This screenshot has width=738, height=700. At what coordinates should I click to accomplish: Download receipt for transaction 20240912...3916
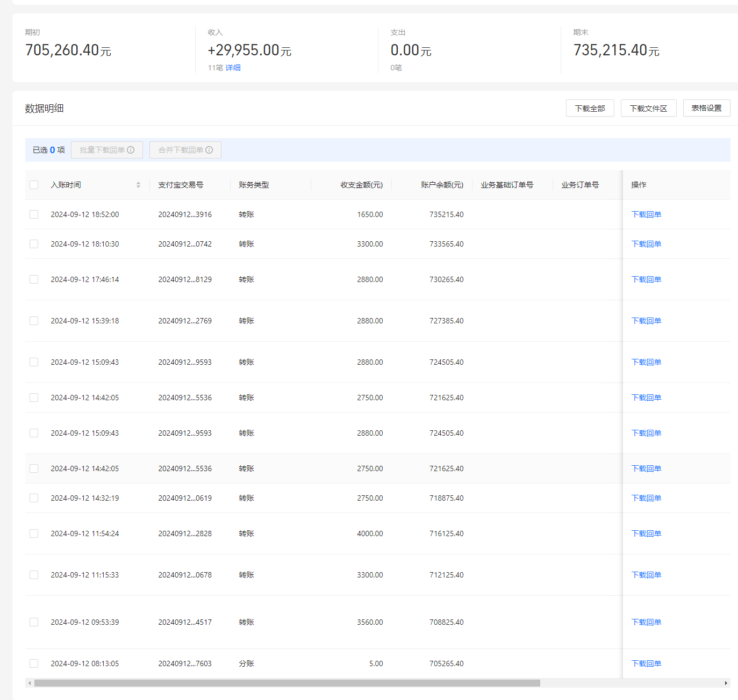pos(646,214)
